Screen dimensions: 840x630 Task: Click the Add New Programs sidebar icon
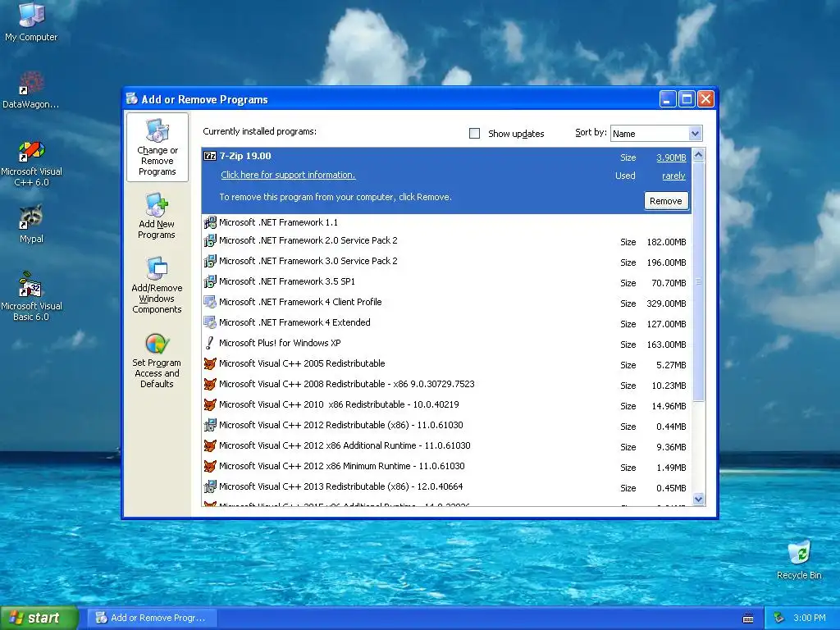[157, 204]
